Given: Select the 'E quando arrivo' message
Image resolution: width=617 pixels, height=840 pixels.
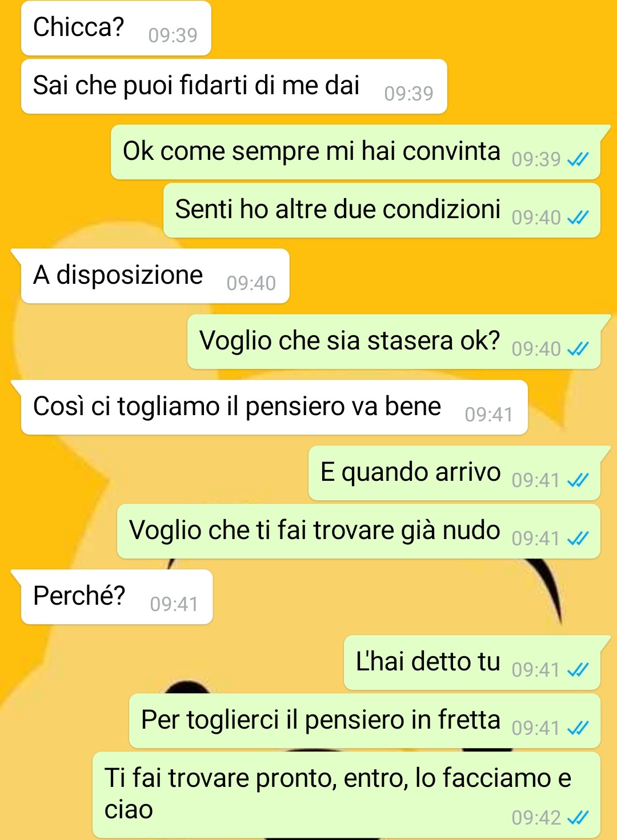Looking at the screenshot, I should pyautogui.click(x=454, y=473).
